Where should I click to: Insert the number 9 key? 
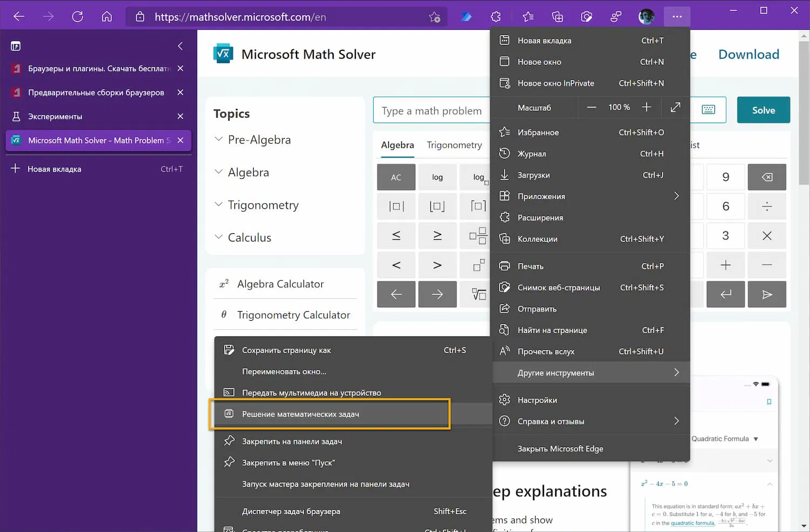coord(726,177)
